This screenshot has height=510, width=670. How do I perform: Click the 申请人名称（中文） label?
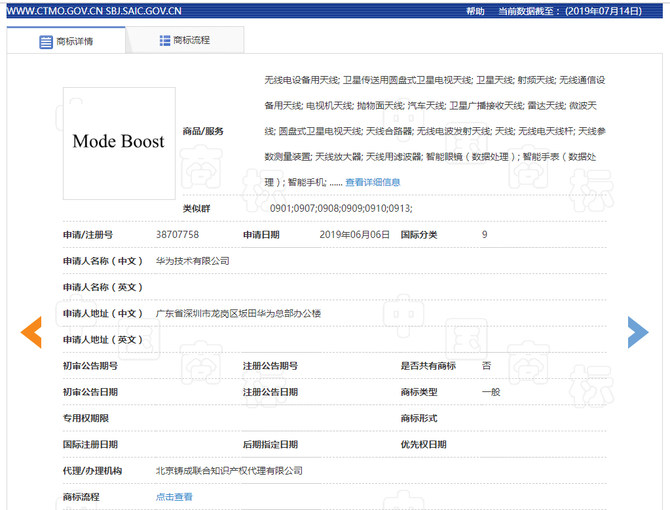[103, 261]
